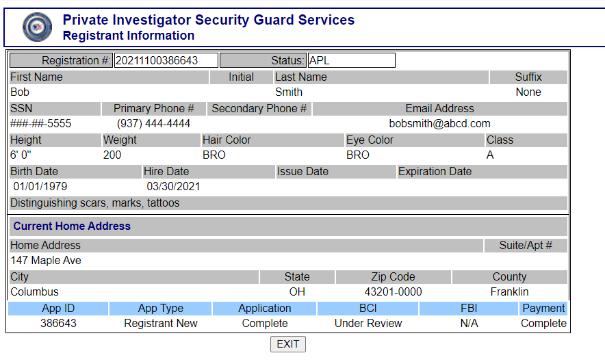
Task: Select the App Type column header
Action: point(161,309)
